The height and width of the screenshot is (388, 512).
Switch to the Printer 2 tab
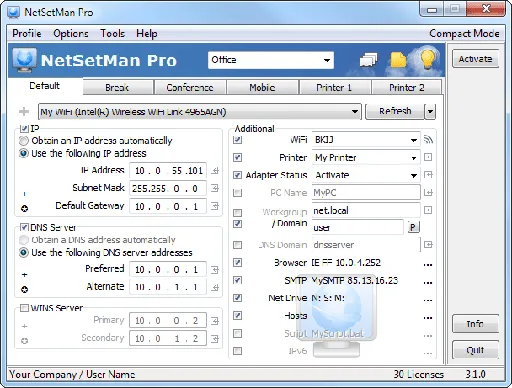407,87
